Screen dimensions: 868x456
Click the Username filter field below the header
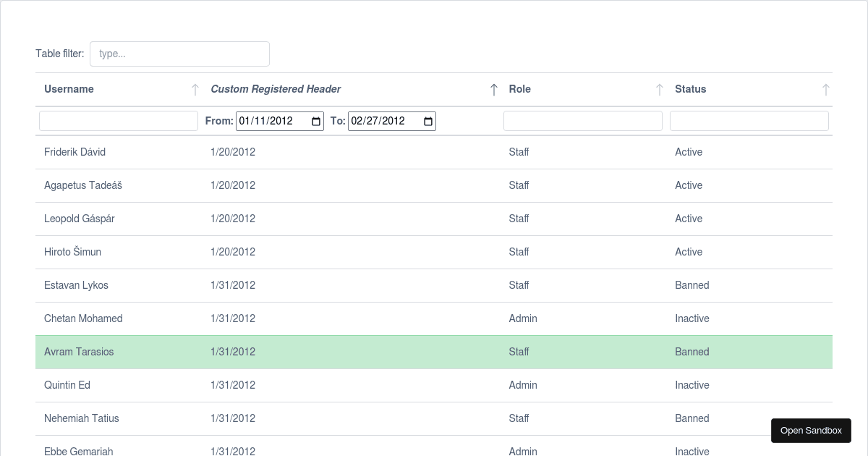coord(119,120)
